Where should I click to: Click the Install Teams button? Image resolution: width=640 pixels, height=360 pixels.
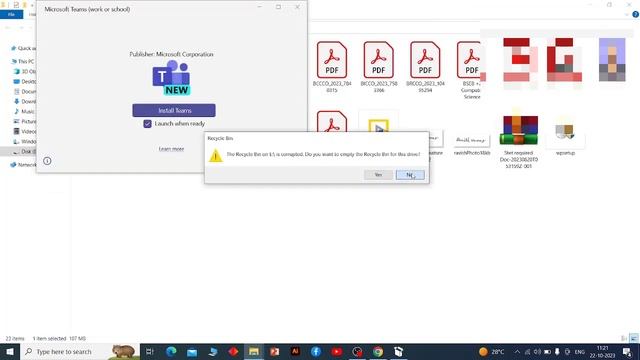174,110
